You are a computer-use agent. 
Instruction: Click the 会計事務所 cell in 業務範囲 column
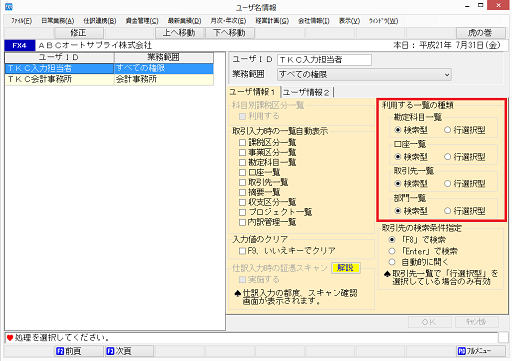tap(164, 79)
